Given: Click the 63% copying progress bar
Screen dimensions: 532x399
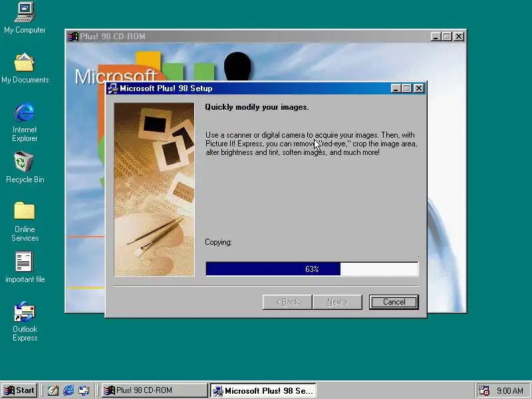Looking at the screenshot, I should 312,269.
